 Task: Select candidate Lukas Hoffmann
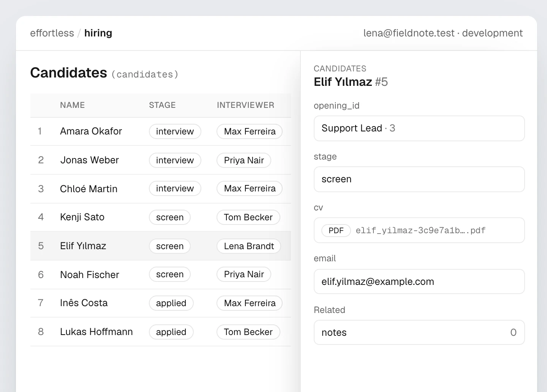(x=96, y=332)
